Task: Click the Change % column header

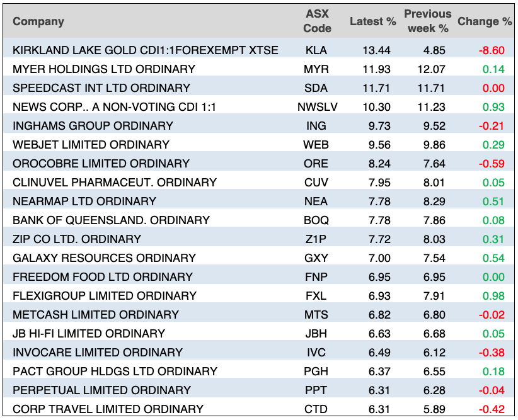Action: pyautogui.click(x=484, y=21)
